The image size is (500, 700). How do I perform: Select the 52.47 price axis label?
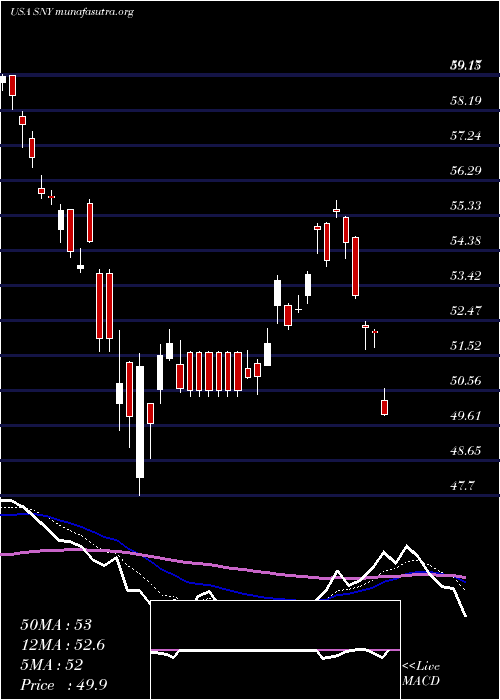[x=465, y=311]
